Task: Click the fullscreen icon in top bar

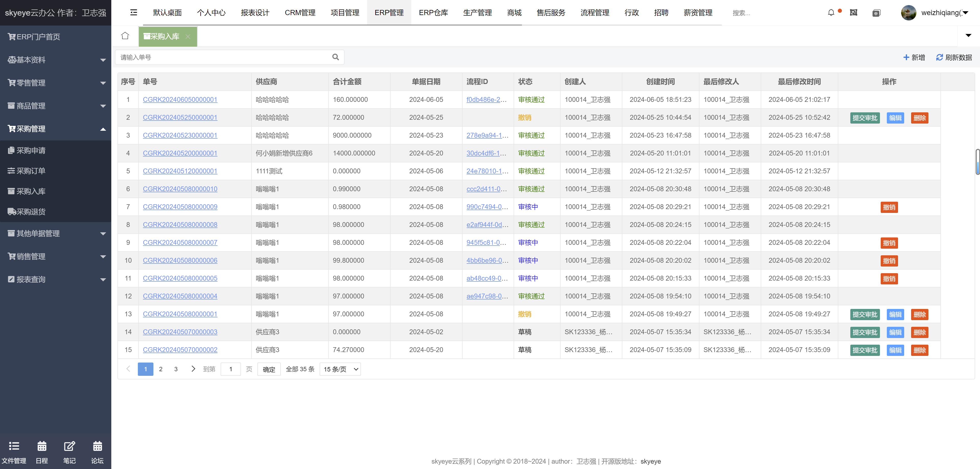Action: (x=853, y=13)
